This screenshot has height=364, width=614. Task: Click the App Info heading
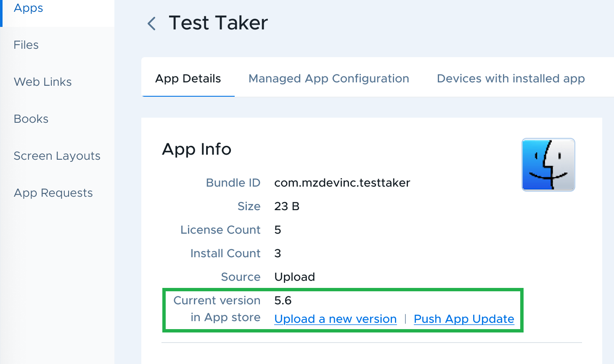click(x=197, y=149)
